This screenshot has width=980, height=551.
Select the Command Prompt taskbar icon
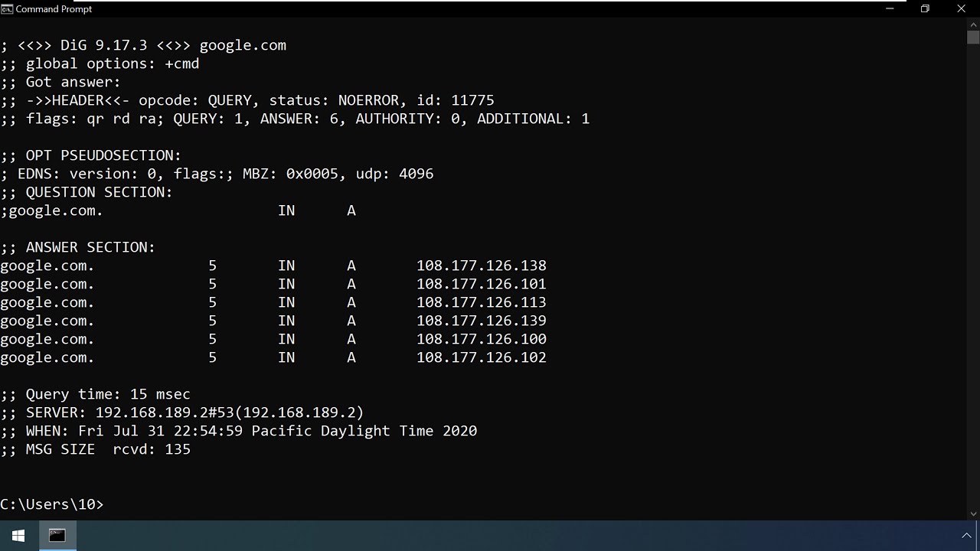coord(57,536)
